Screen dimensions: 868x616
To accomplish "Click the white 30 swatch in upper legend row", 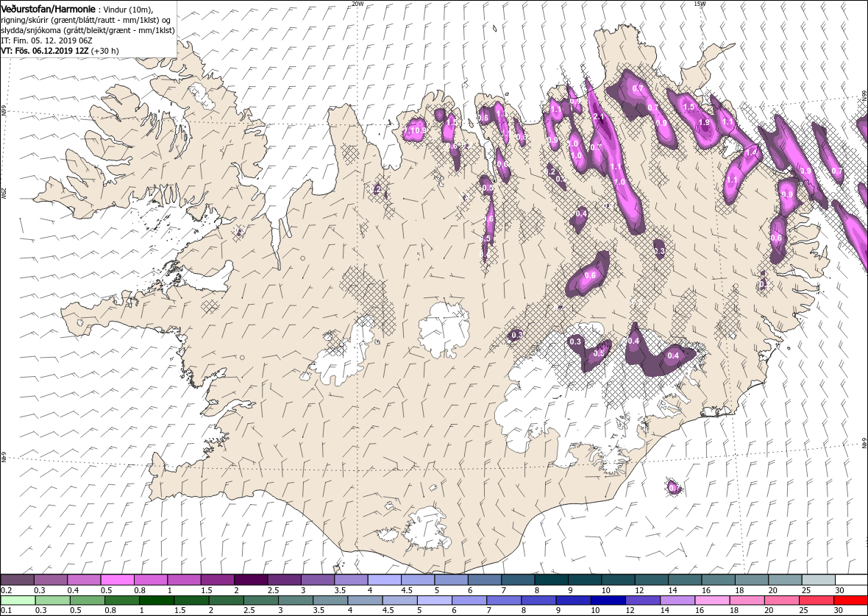I will pyautogui.click(x=851, y=580).
